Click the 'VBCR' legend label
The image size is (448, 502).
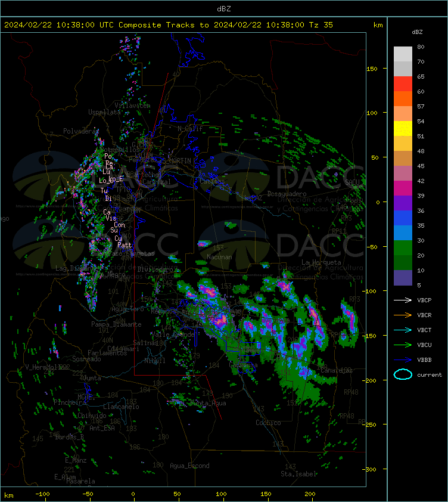click(424, 315)
